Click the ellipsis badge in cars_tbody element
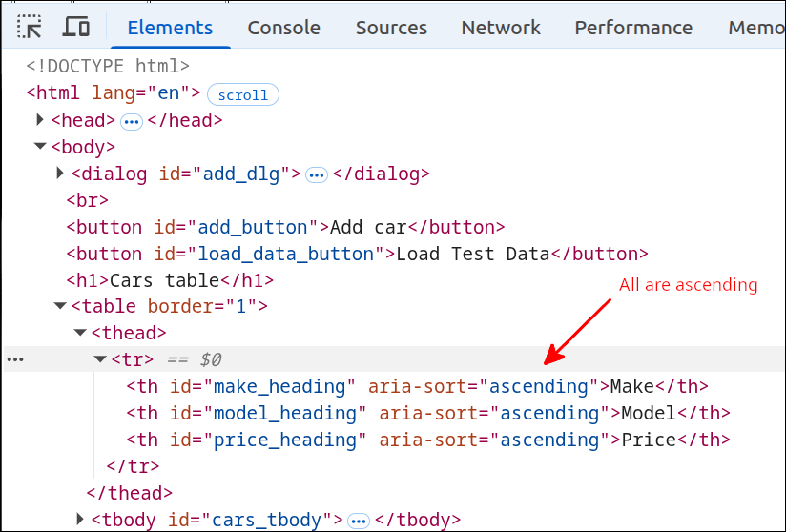 [x=359, y=521]
